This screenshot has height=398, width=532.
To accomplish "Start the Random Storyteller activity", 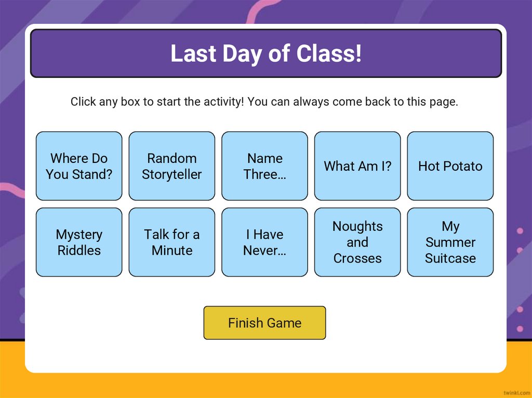I will [171, 166].
